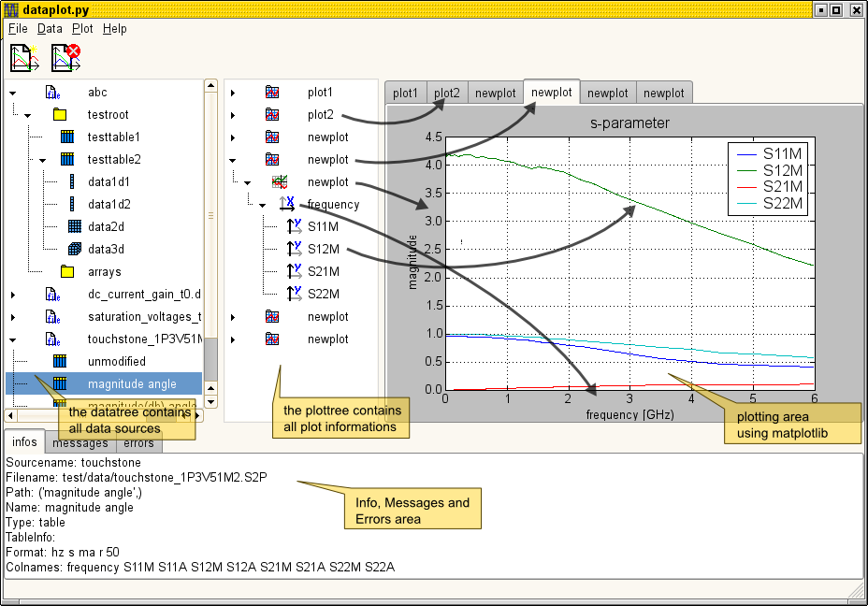Select S22M in the plottree
Screen dimensions: 868x606
pos(323,295)
